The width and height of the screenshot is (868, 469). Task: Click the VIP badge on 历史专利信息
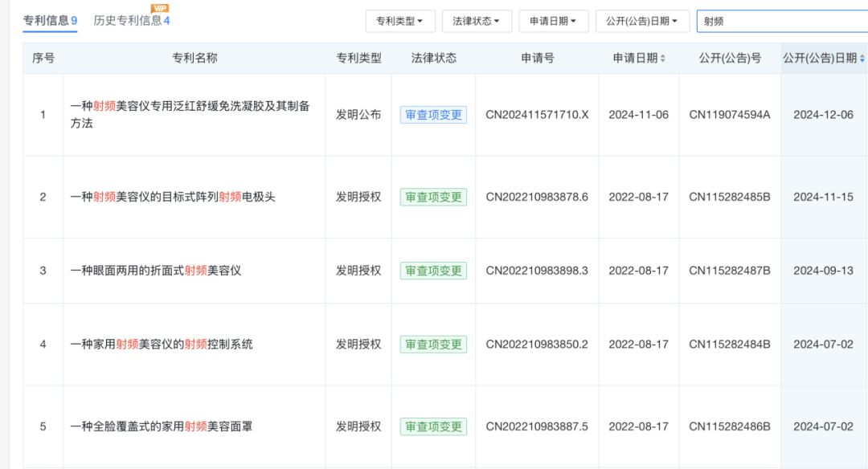tap(160, 8)
